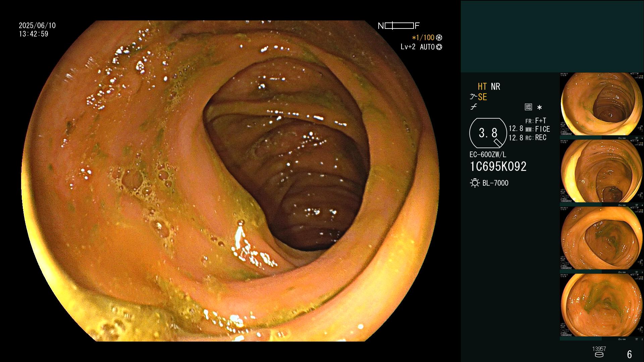644x362 pixels.
Task: Click the storage disk icon
Action: [x=599, y=355]
